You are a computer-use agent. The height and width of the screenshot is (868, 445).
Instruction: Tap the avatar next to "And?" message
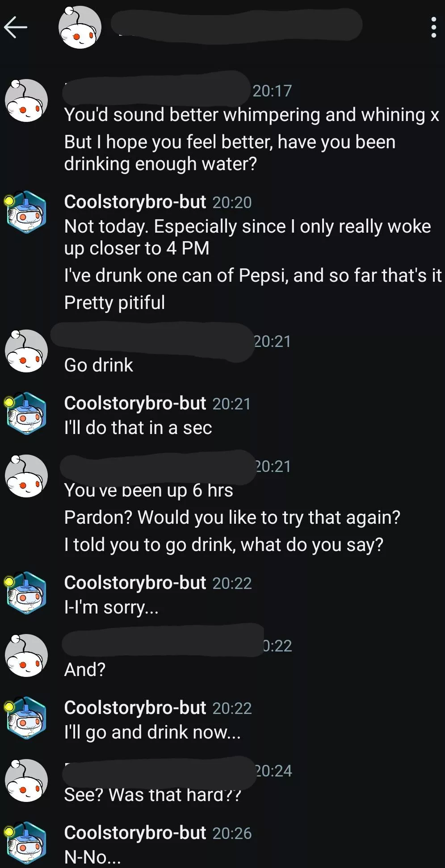coord(26,655)
